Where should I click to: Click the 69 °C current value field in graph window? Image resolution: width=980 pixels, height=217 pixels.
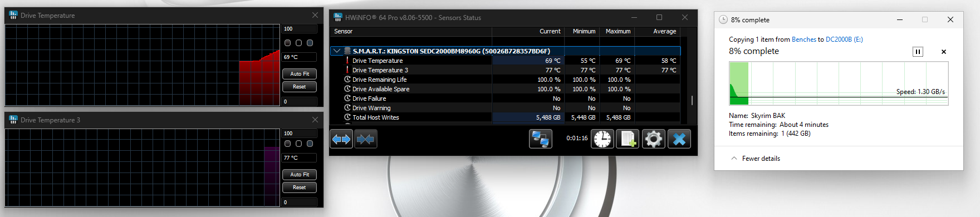point(300,57)
